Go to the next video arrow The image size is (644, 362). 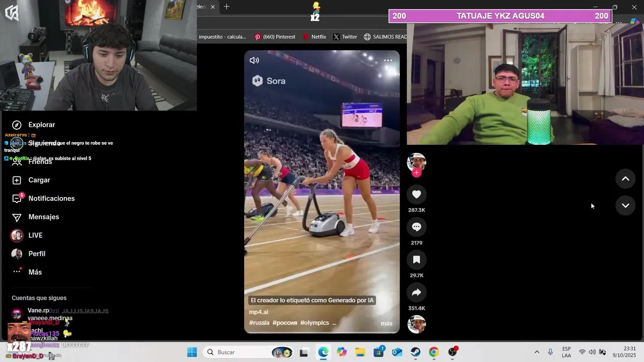coord(625,205)
